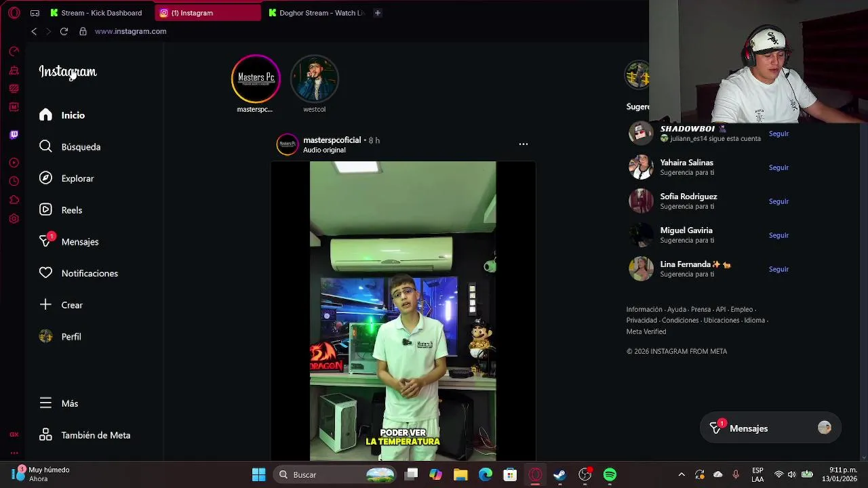Switch to (1) Instagram browser tab
868x488 pixels.
208,13
